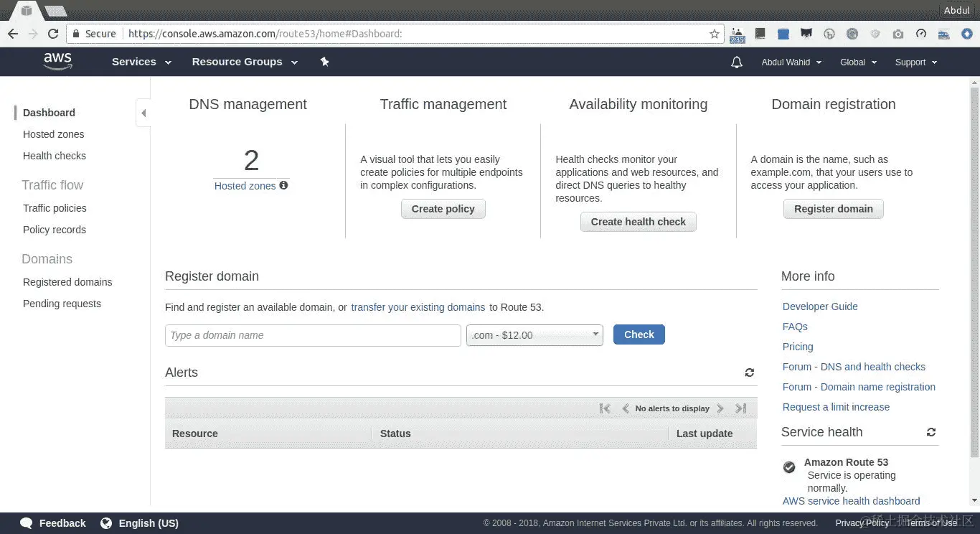
Task: Reload the page
Action: click(x=53, y=34)
